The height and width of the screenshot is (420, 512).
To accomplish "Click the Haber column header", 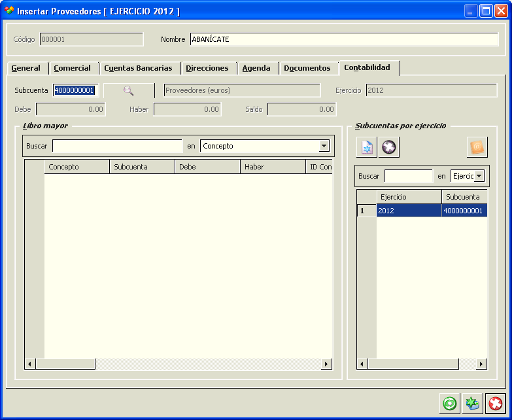I will [273, 167].
